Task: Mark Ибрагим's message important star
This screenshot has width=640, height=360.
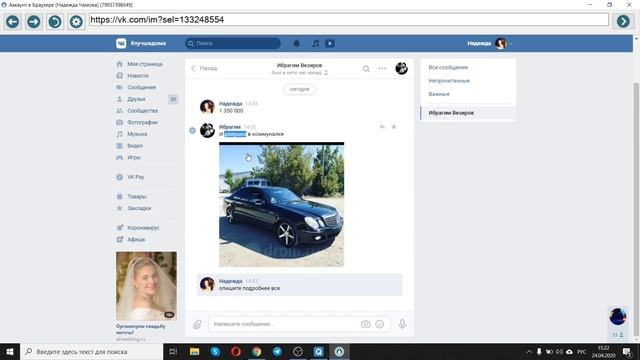Action: 394,127
